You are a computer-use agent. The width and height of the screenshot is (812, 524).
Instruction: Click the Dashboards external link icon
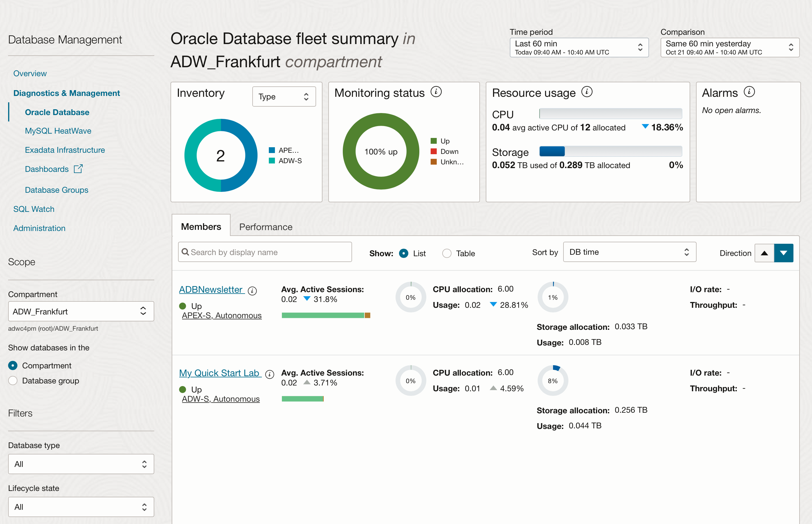point(78,169)
